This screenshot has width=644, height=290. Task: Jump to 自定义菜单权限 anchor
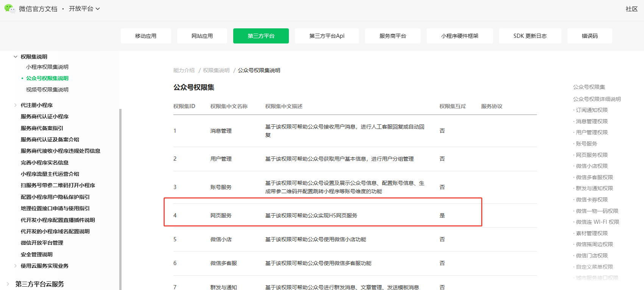pos(594,267)
